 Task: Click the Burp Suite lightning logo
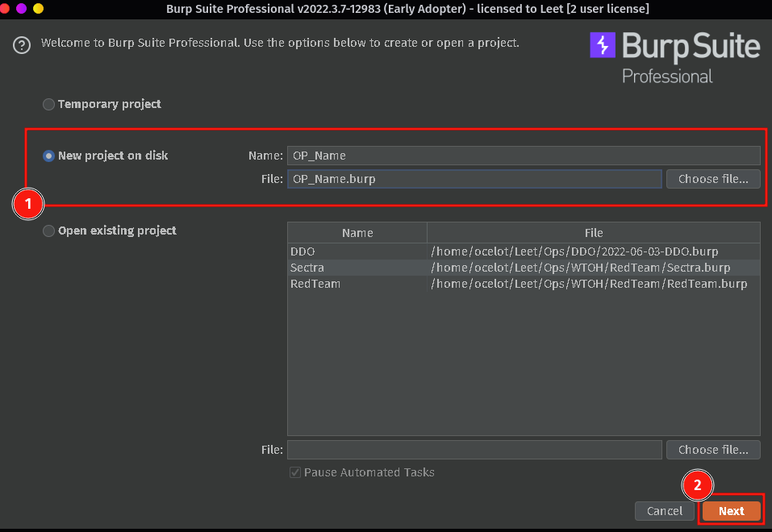click(603, 45)
